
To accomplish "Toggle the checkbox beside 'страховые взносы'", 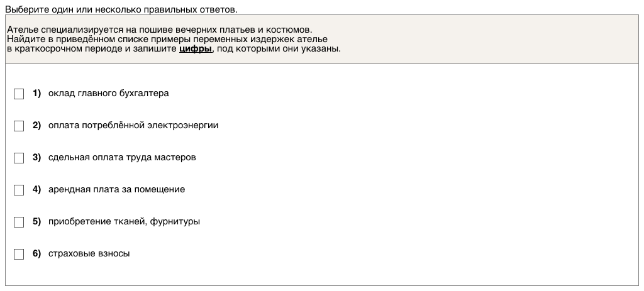I will 19,254.
